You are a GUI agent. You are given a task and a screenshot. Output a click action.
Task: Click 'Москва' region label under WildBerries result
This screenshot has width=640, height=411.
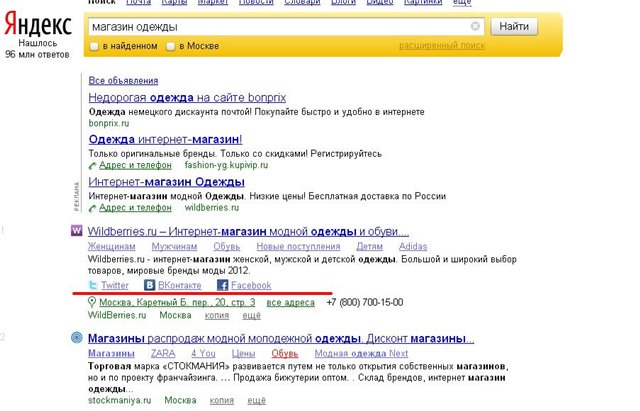[175, 315]
